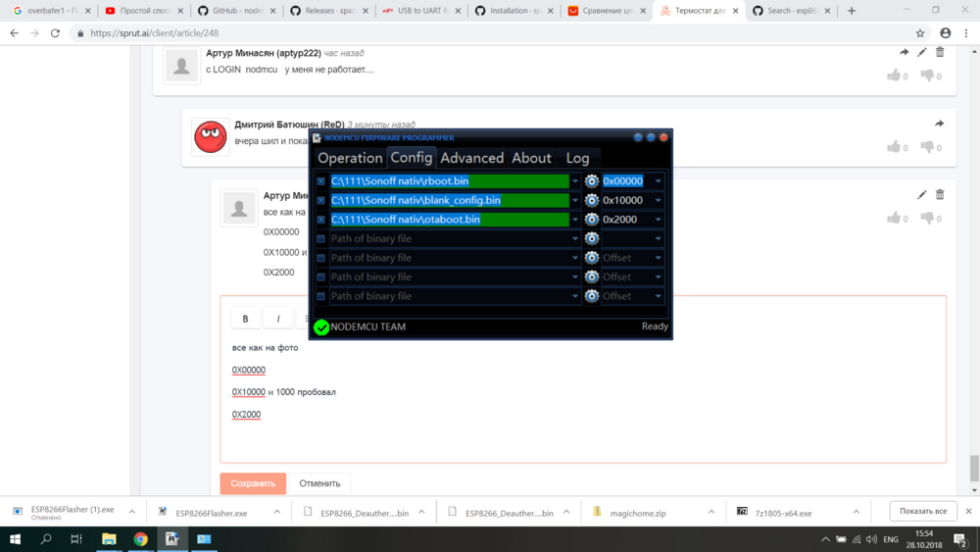The image size is (980, 552).
Task: Open the Windows Start menu
Action: [15, 539]
